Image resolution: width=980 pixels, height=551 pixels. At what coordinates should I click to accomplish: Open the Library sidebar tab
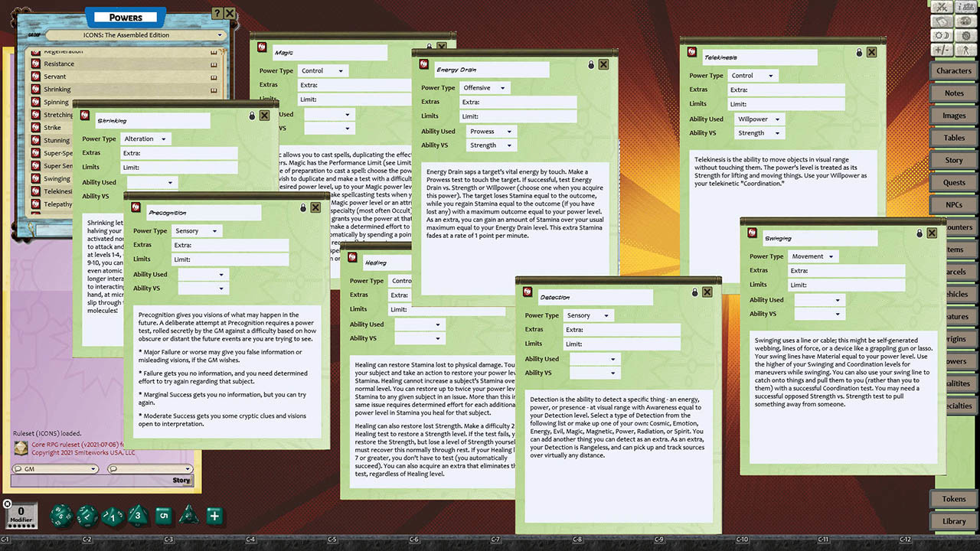pos(953,521)
